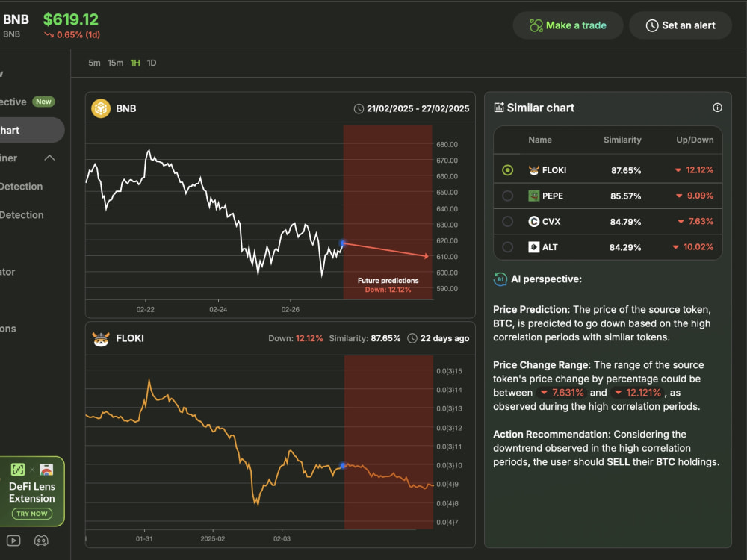The image size is (747, 560).
Task: Click the ALT icon in similarity table
Action: (533, 247)
